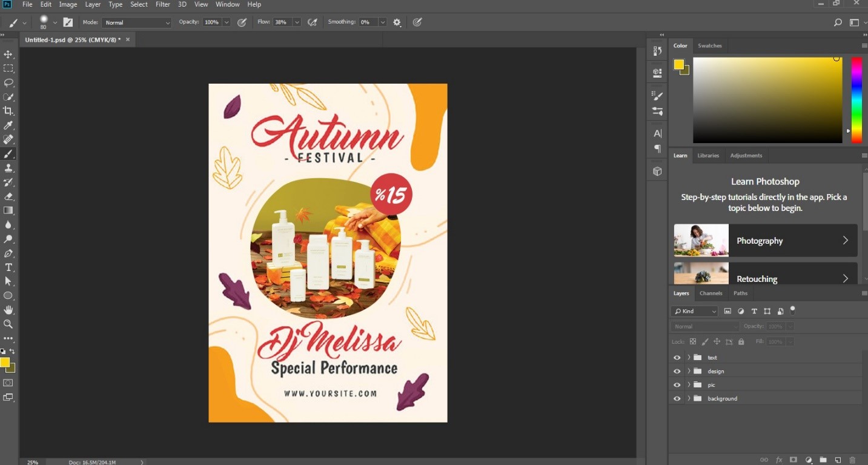This screenshot has height=465, width=868.
Task: Expand the pic layer group
Action: (689, 385)
